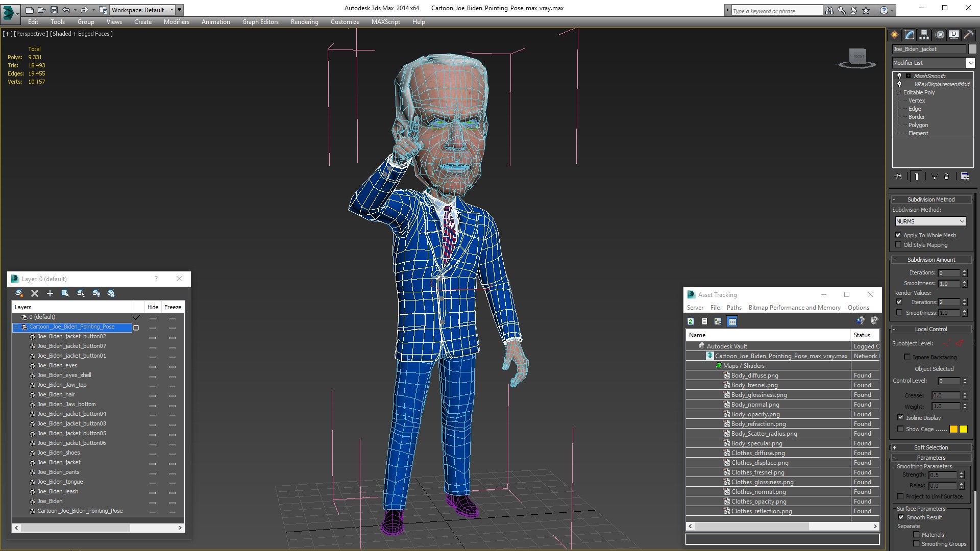Click the Pin Stack icon

899,177
